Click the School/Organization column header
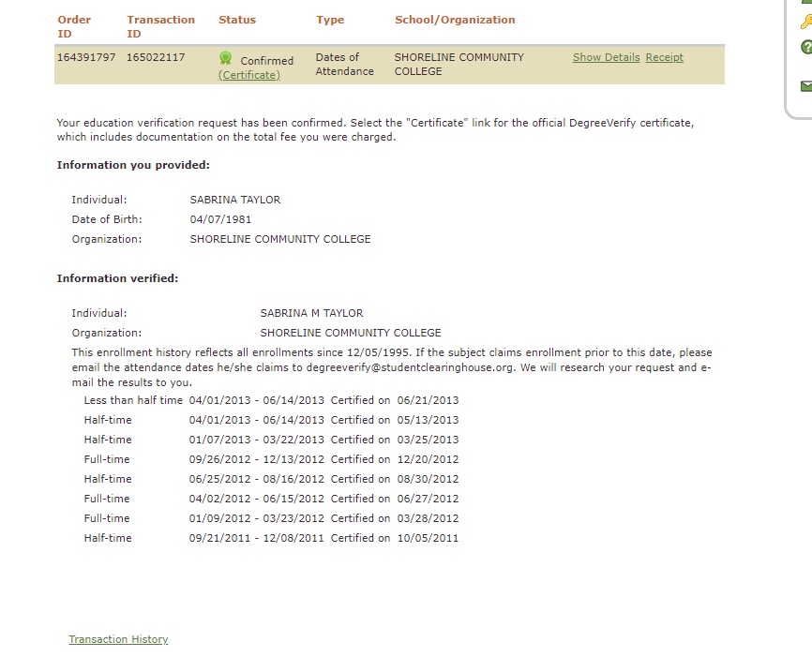812x672 pixels. point(454,20)
